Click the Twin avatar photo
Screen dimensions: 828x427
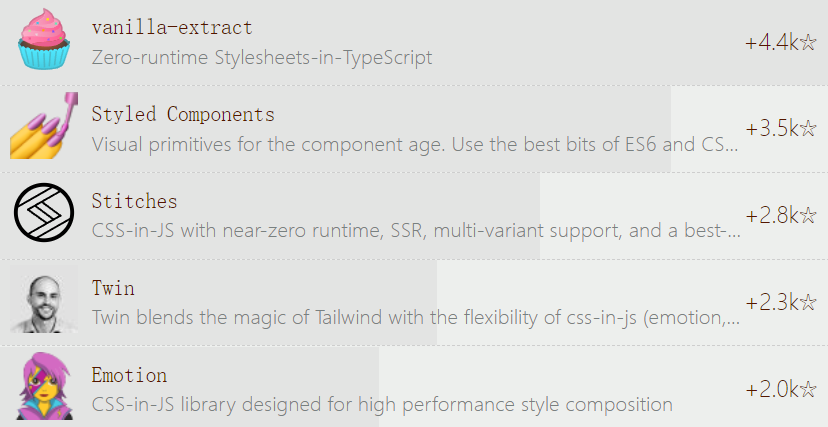[45, 300]
